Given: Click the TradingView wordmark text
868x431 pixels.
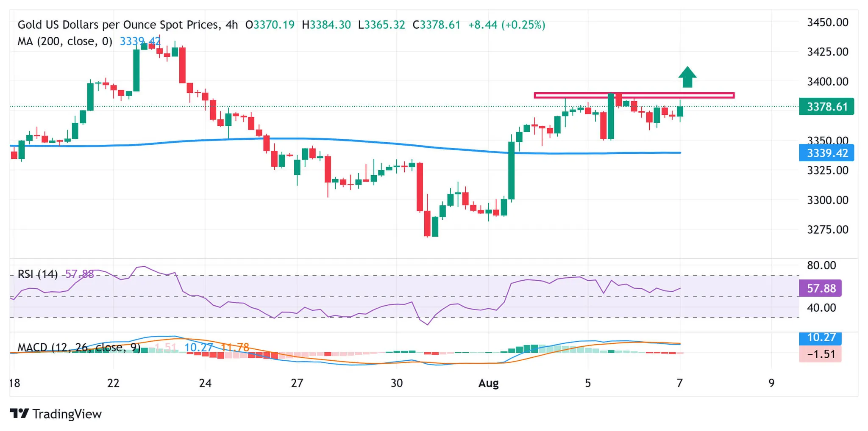Looking at the screenshot, I should (x=67, y=414).
